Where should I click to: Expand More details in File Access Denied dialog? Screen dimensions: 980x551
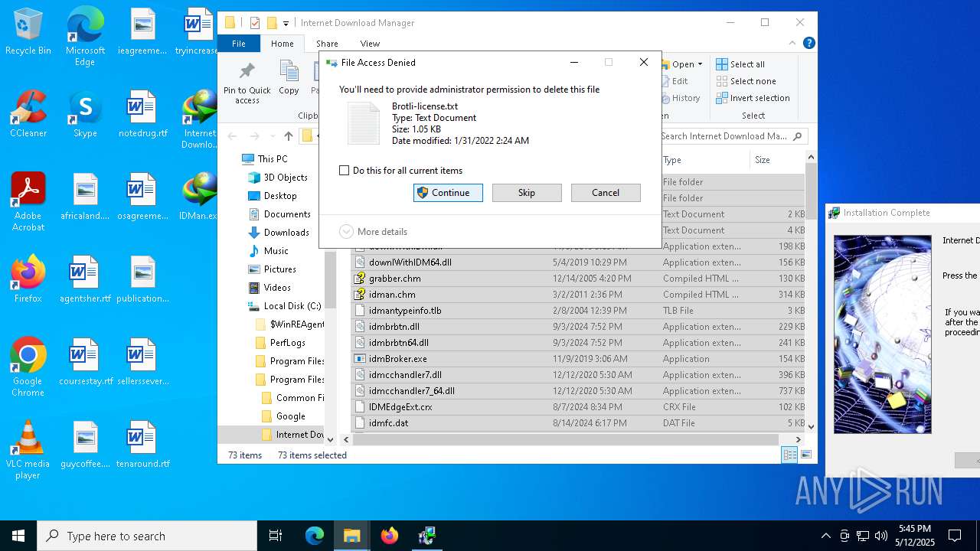click(x=374, y=231)
